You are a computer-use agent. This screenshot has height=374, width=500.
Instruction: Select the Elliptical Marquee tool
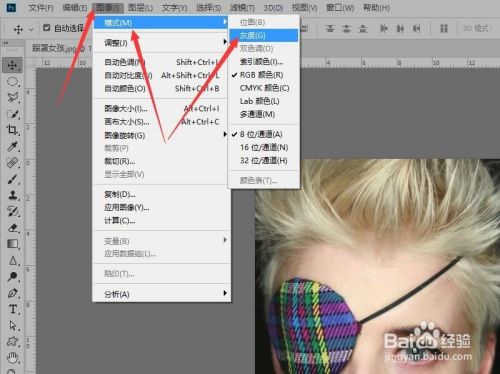13,81
